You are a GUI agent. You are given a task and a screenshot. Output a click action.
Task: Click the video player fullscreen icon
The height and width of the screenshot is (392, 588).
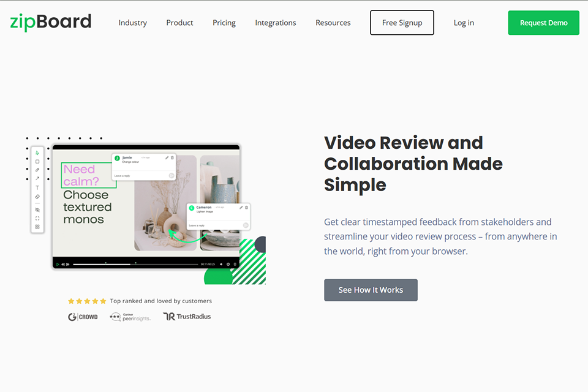tap(235, 265)
